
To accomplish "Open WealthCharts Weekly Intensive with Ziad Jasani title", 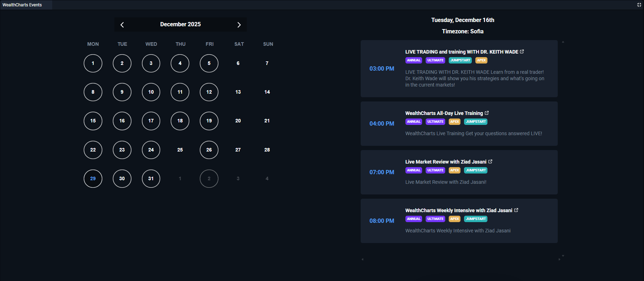I will (459, 210).
